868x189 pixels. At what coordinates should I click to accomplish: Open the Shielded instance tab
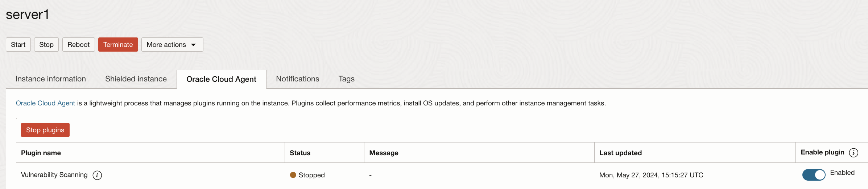(136, 79)
